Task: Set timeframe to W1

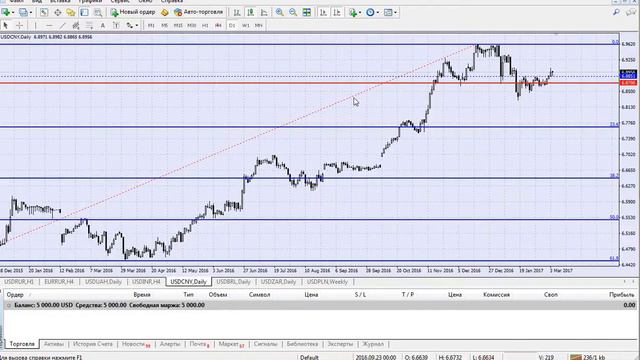Action: [x=245, y=25]
